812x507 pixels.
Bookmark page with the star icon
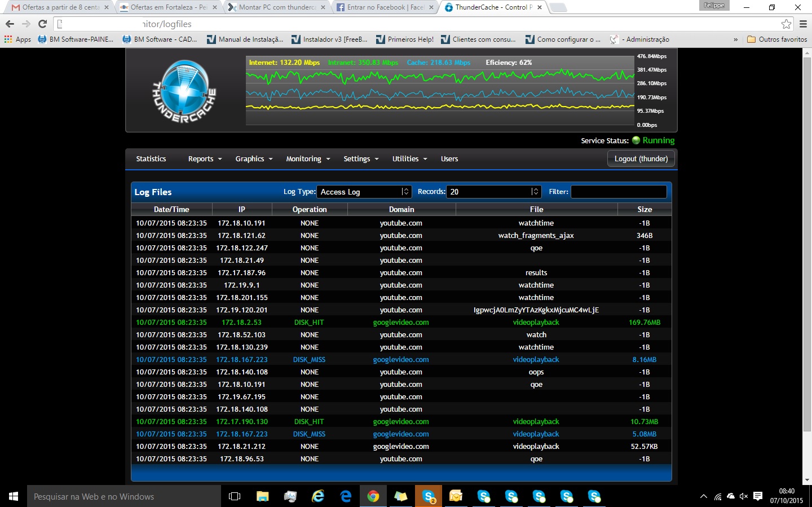(786, 24)
